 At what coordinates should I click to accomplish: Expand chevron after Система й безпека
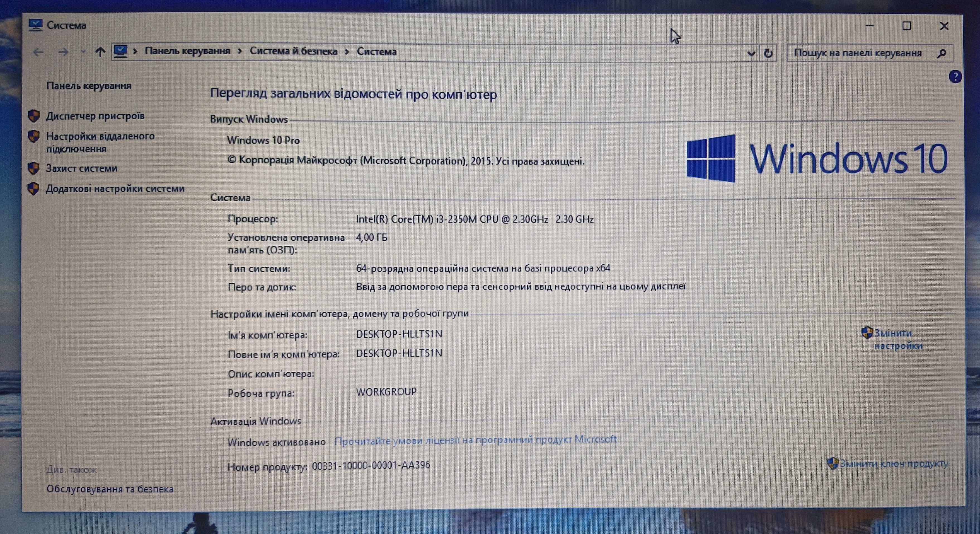(347, 52)
